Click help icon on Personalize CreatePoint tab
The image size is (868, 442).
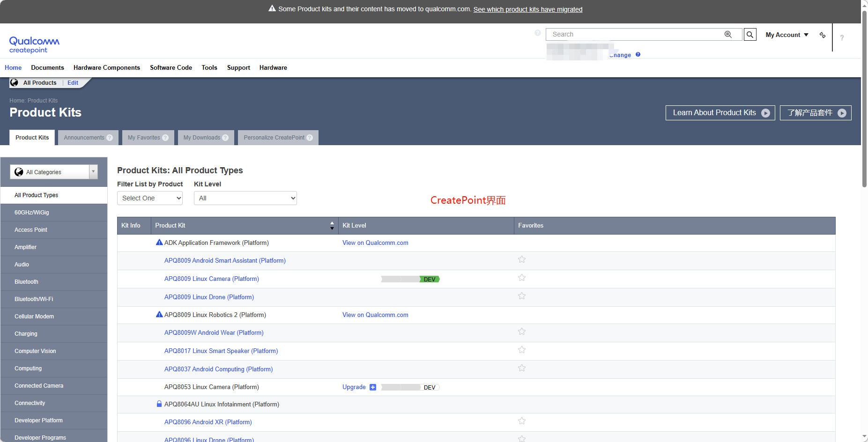[x=310, y=138]
